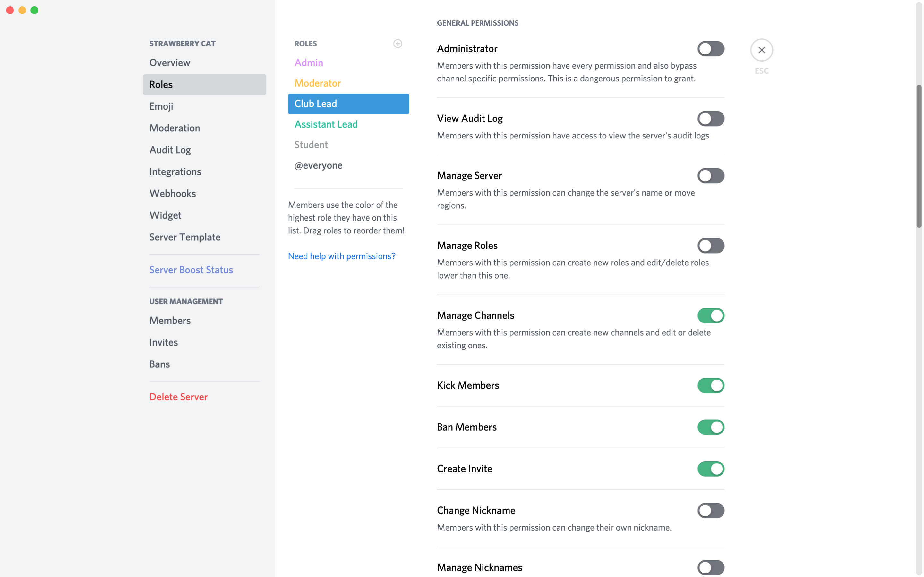The height and width of the screenshot is (577, 924).
Task: Expand the Club Lead role
Action: pos(348,103)
